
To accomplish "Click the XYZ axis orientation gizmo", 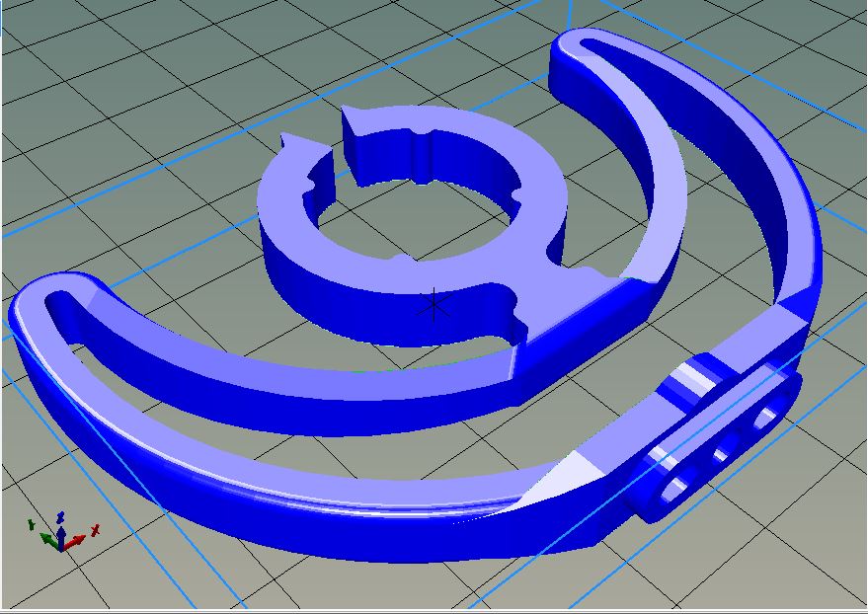I will [x=62, y=532].
